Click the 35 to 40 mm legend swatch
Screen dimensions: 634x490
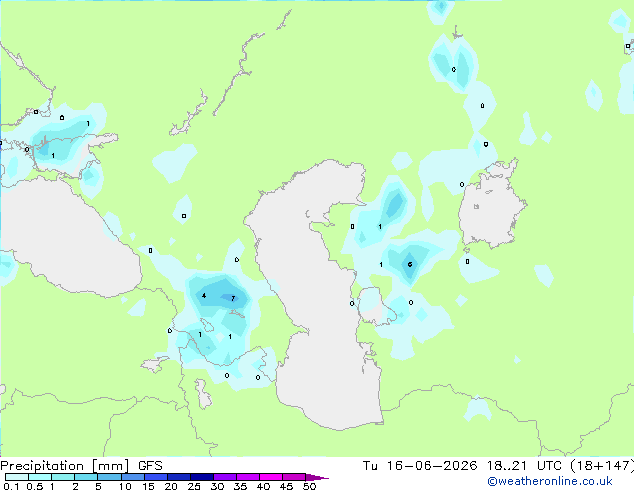(x=247, y=477)
